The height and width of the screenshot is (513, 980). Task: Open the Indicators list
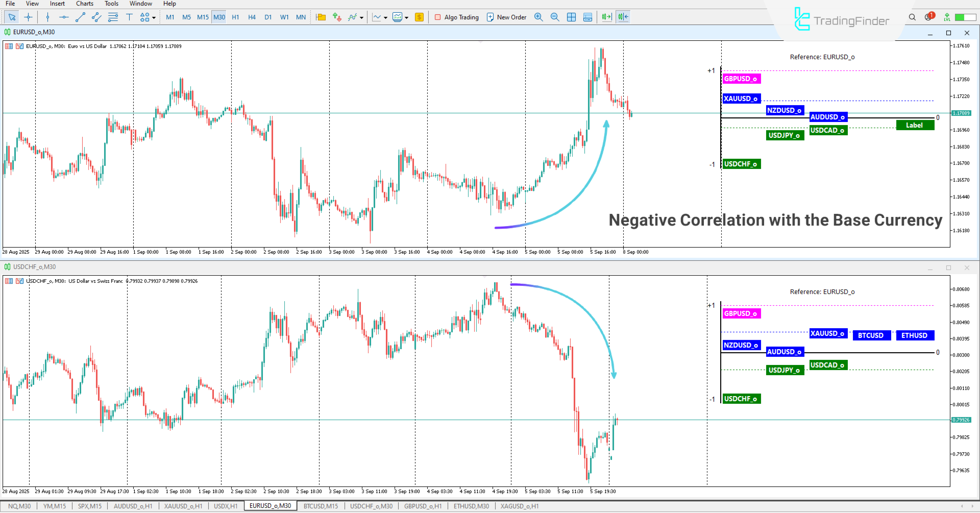[x=352, y=17]
